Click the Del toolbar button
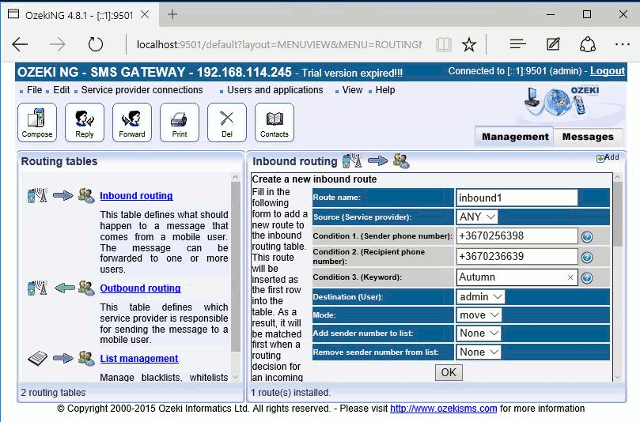This screenshot has height=422, width=640. point(227,122)
